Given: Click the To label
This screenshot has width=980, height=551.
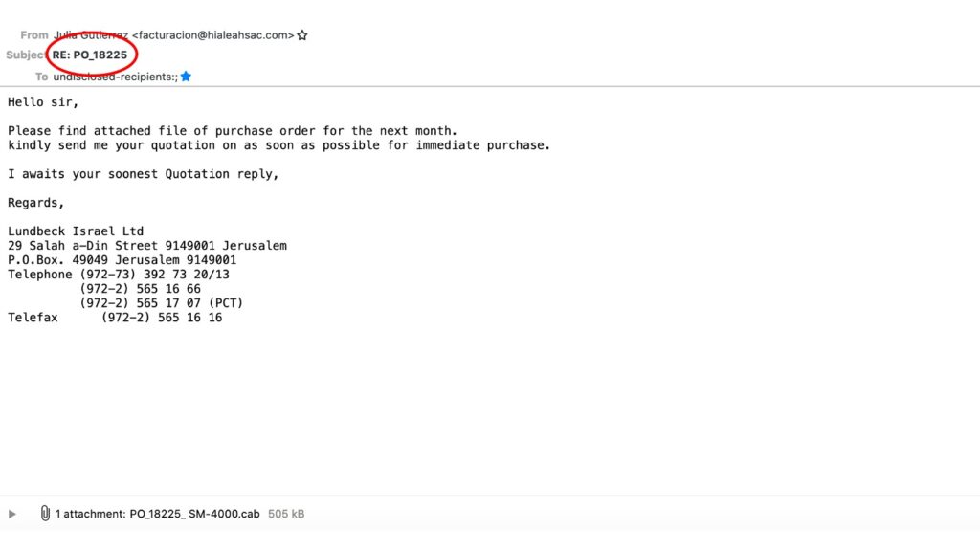Looking at the screenshot, I should click(41, 77).
